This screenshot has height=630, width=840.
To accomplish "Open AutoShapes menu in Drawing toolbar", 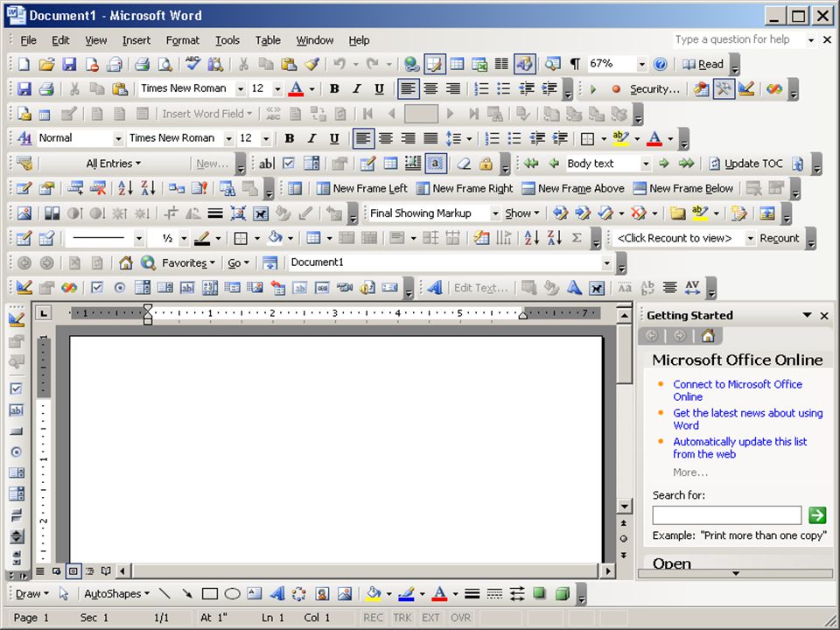I will click(116, 593).
